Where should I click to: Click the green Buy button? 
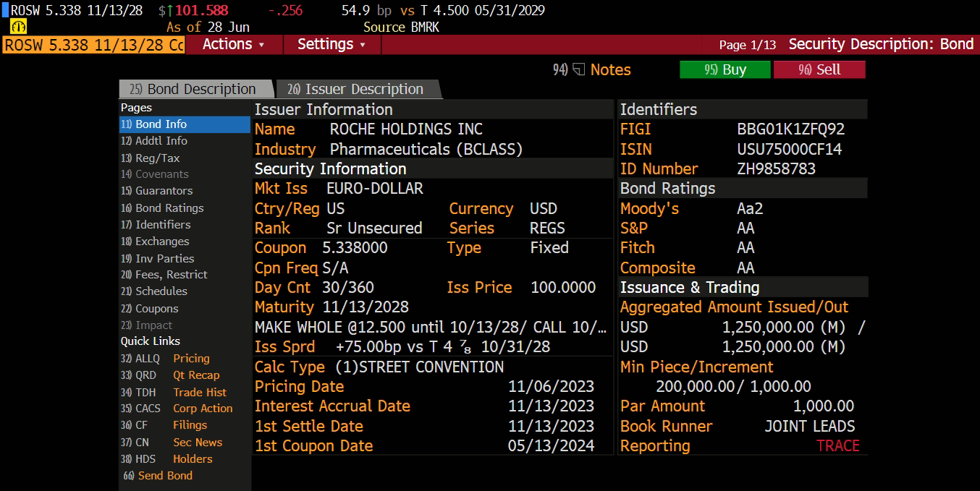(x=724, y=69)
